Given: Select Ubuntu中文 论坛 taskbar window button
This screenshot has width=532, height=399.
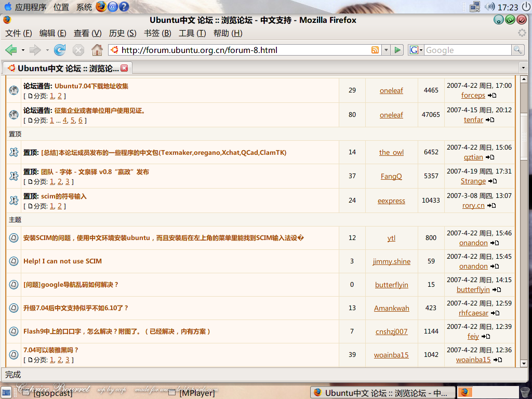Looking at the screenshot, I should pos(382,393).
